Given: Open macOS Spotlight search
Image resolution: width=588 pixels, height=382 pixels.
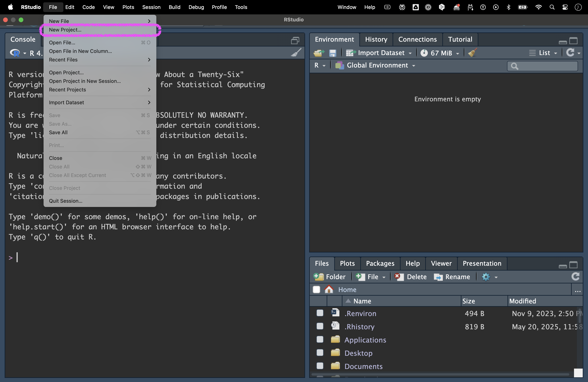Looking at the screenshot, I should [x=552, y=7].
